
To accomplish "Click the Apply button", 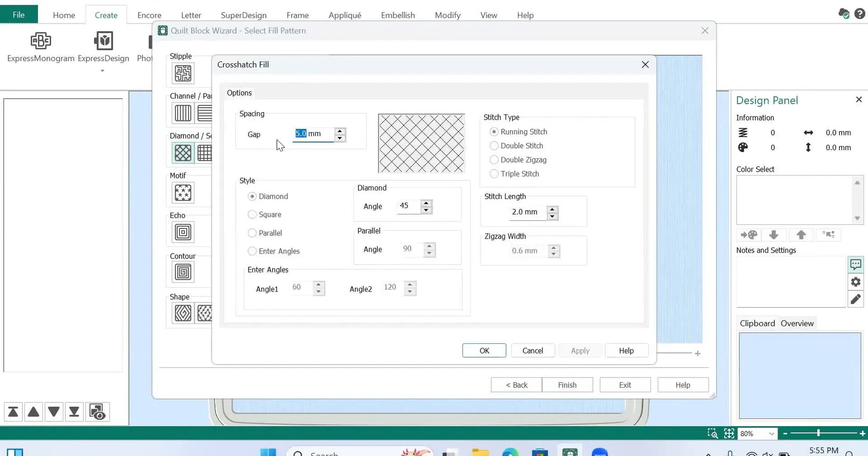I will [x=580, y=350].
